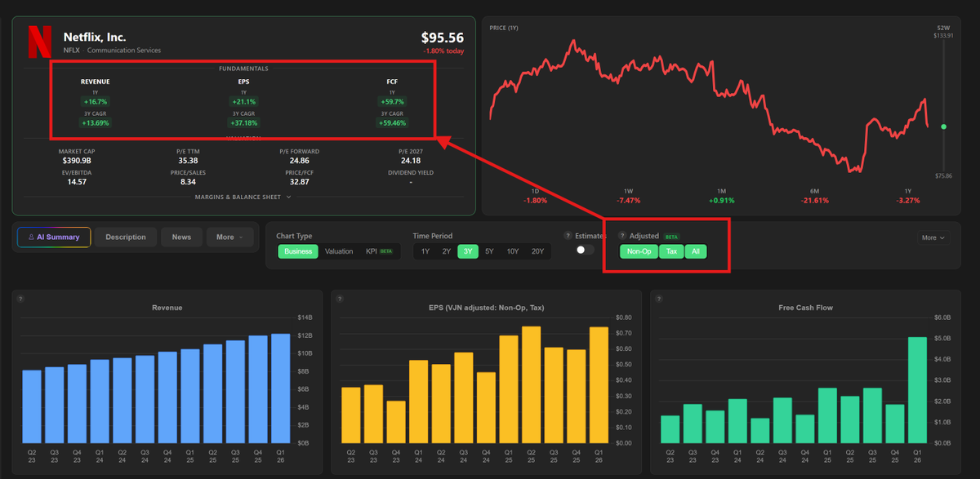Click the Q1 26 Free Cash Flow bar
Image resolution: width=980 pixels, height=479 pixels.
coord(917,390)
